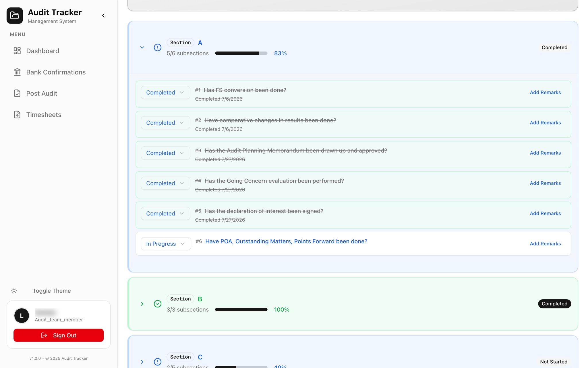Add Remarks for item #1 FS conversion

pyautogui.click(x=545, y=93)
